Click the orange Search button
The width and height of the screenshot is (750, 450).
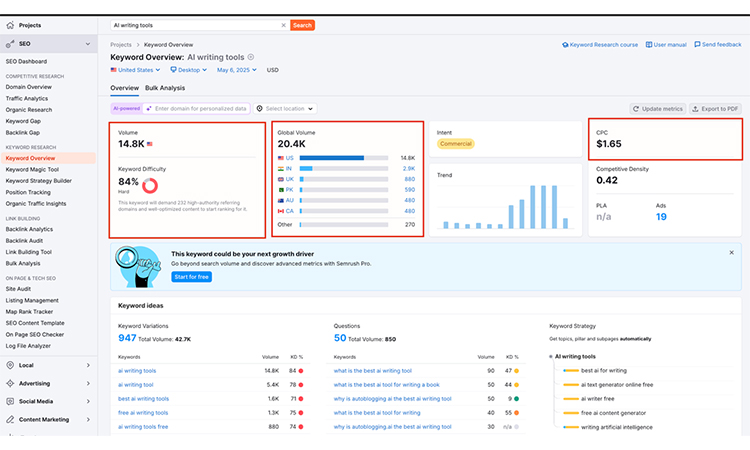[x=302, y=25]
